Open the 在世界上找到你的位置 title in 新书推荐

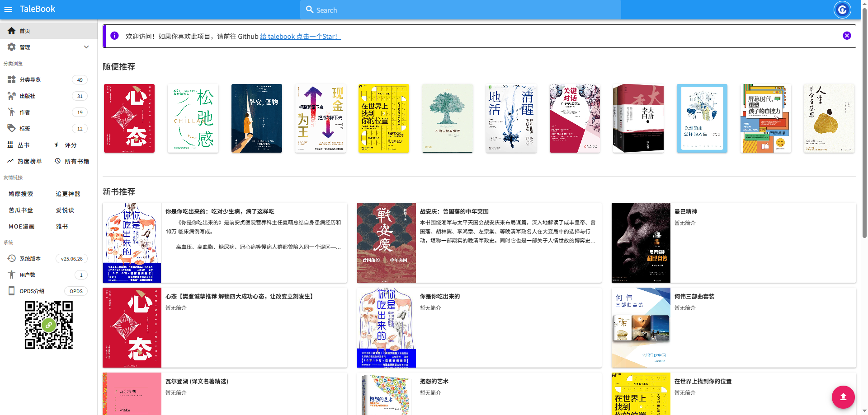[703, 381]
